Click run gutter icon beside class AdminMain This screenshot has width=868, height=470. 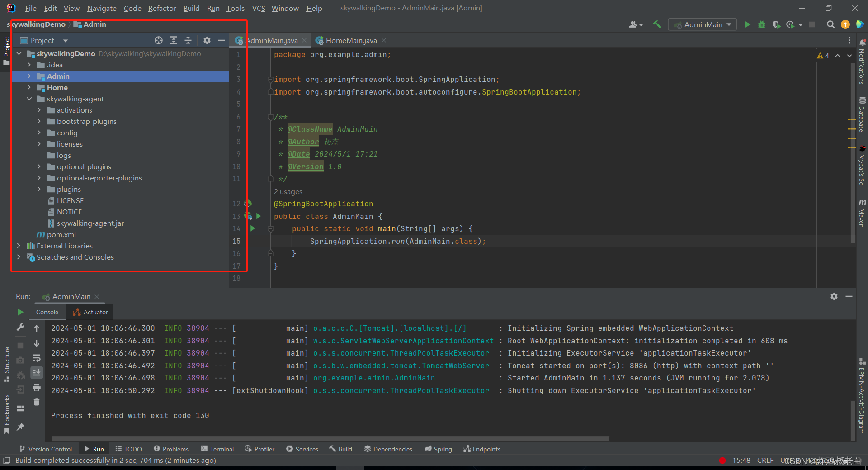[259, 216]
